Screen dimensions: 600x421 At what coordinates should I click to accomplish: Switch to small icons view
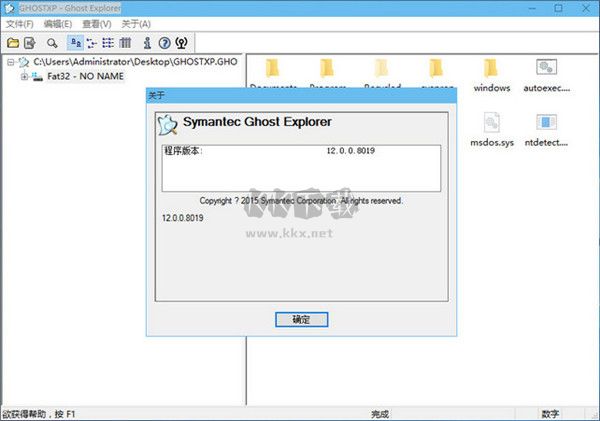(x=91, y=43)
